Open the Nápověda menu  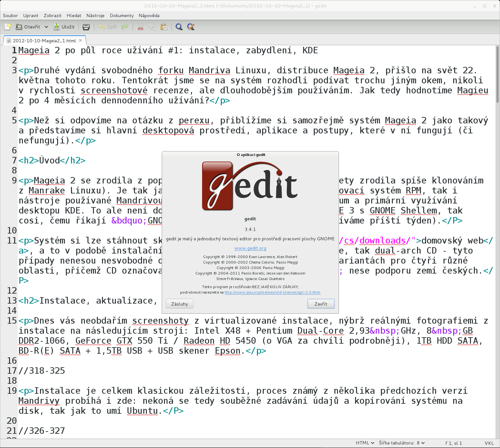(149, 16)
